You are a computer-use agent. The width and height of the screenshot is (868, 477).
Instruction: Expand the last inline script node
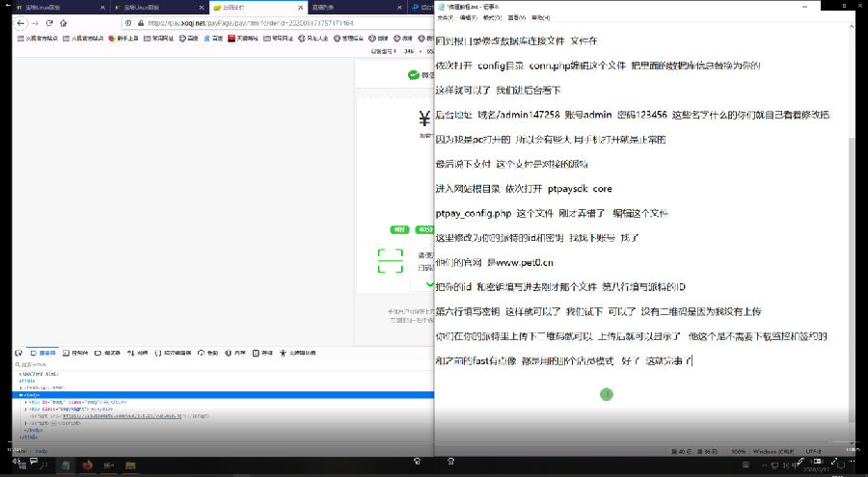click(27, 423)
